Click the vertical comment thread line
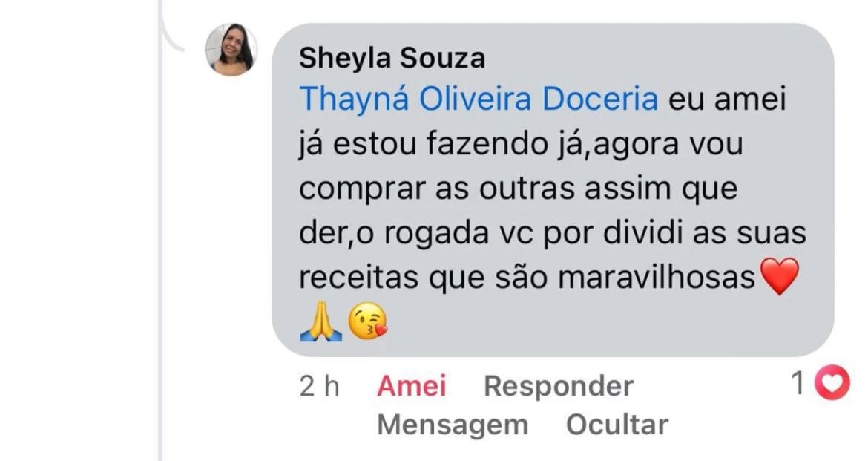 point(160,230)
